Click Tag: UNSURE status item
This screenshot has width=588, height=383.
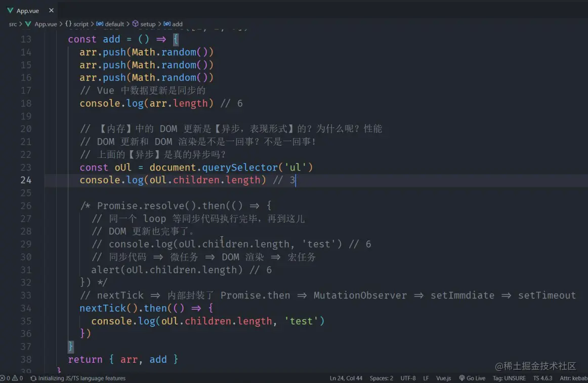click(509, 378)
